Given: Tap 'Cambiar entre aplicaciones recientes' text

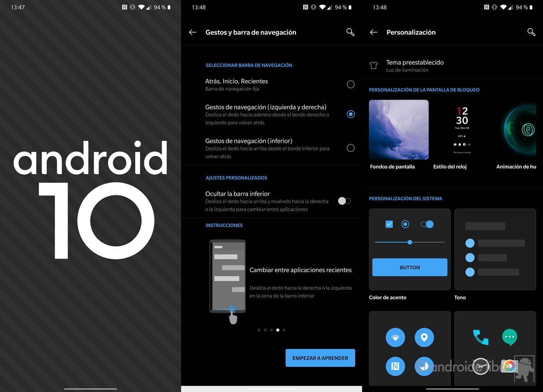Looking at the screenshot, I should [x=300, y=270].
